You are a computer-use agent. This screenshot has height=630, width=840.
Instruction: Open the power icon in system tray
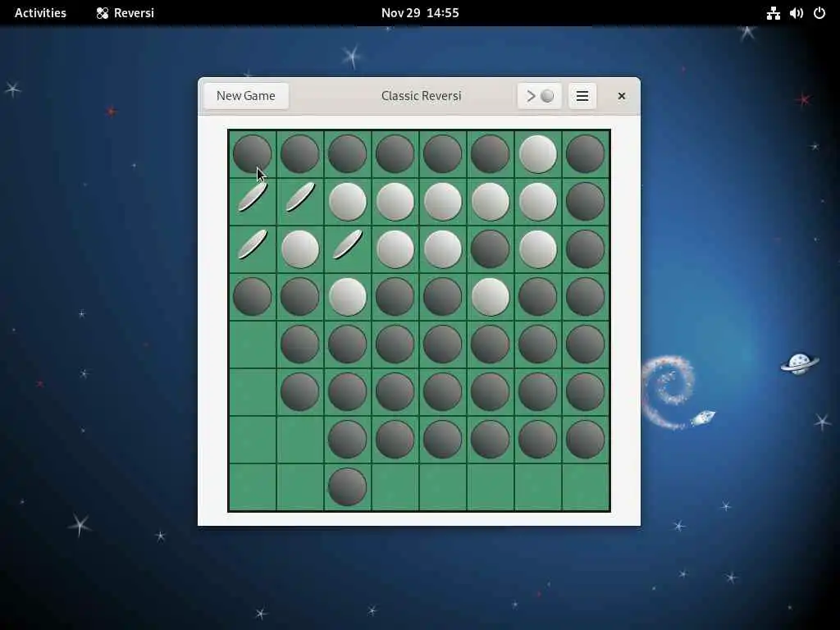click(819, 13)
